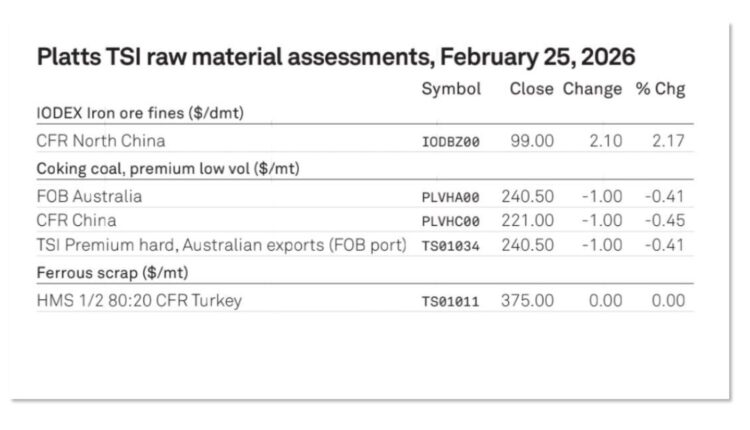Click the PLVHA00 symbol code
Viewport: 750px width, 430px height.
pyautogui.click(x=451, y=197)
